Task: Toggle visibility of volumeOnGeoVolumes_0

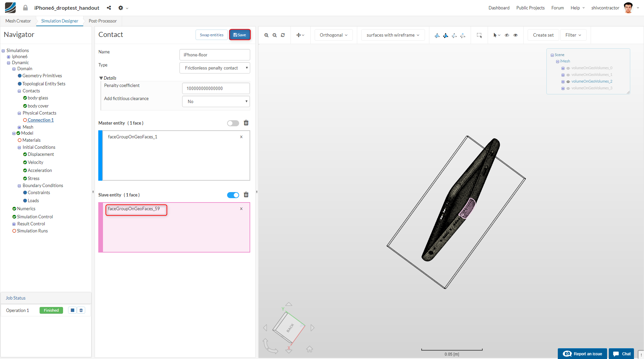Action: point(568,68)
